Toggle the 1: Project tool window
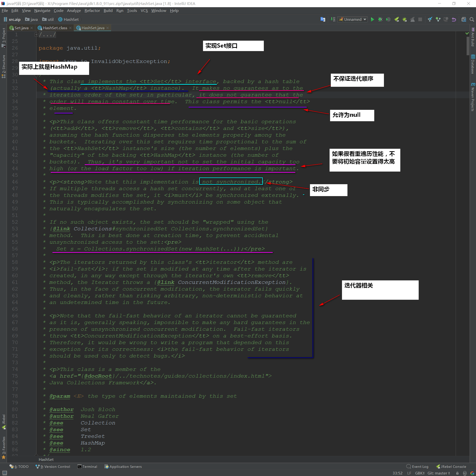476x476 pixels. [x=3, y=37]
